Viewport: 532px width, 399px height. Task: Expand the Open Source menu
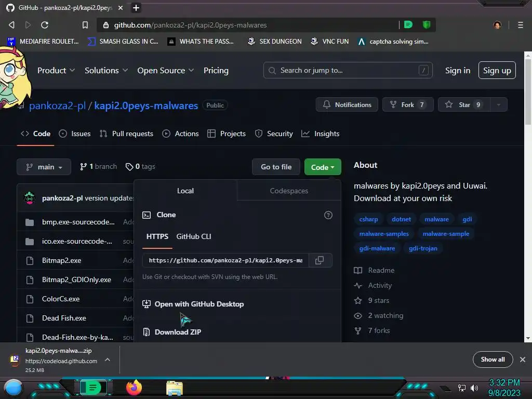[x=166, y=70]
